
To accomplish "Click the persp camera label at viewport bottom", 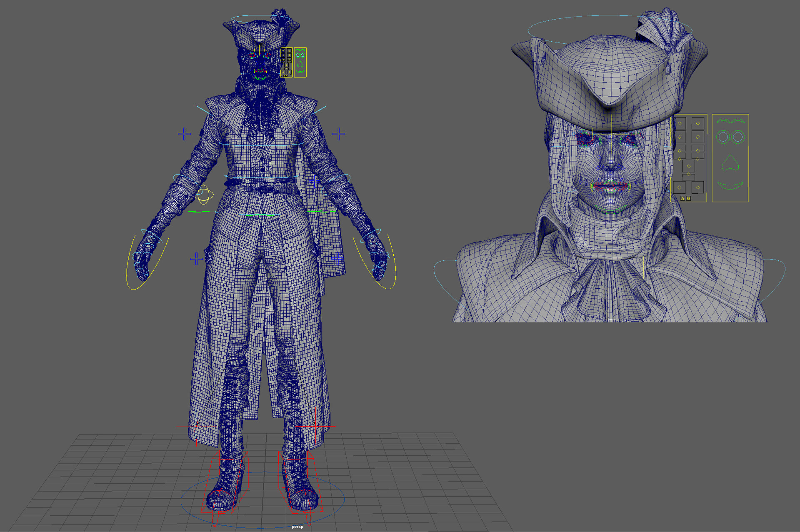I will point(297,526).
